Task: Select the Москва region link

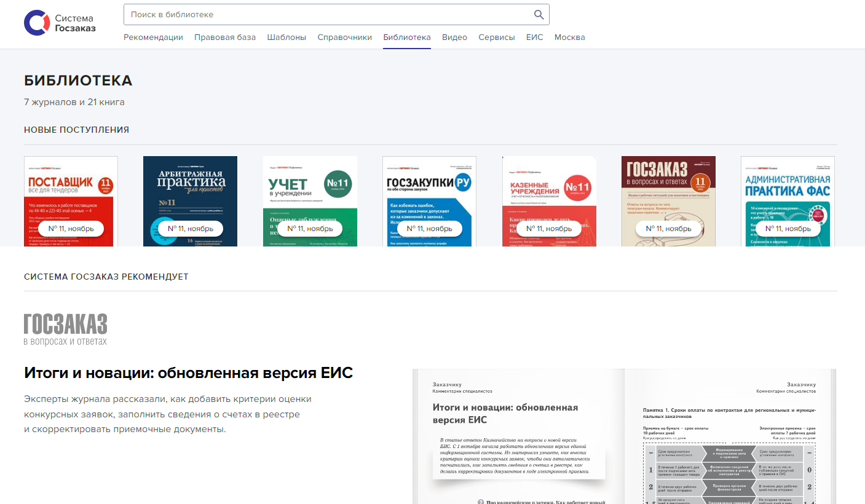Action: (x=569, y=37)
